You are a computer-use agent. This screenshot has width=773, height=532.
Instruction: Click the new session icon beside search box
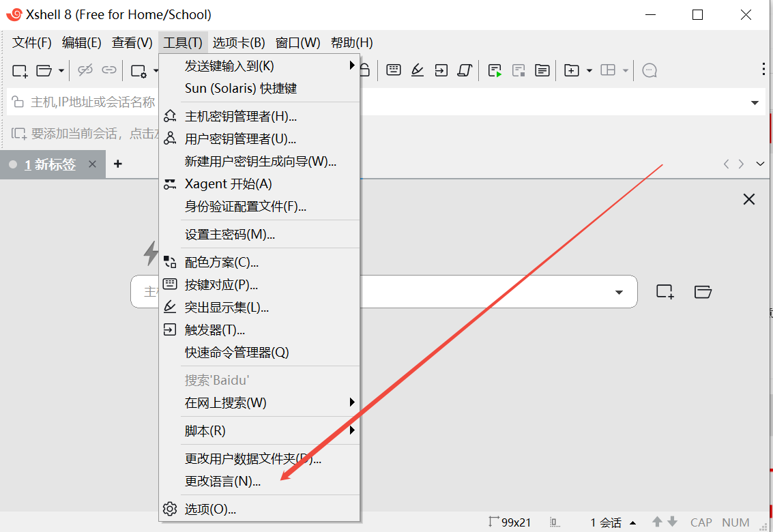point(665,292)
